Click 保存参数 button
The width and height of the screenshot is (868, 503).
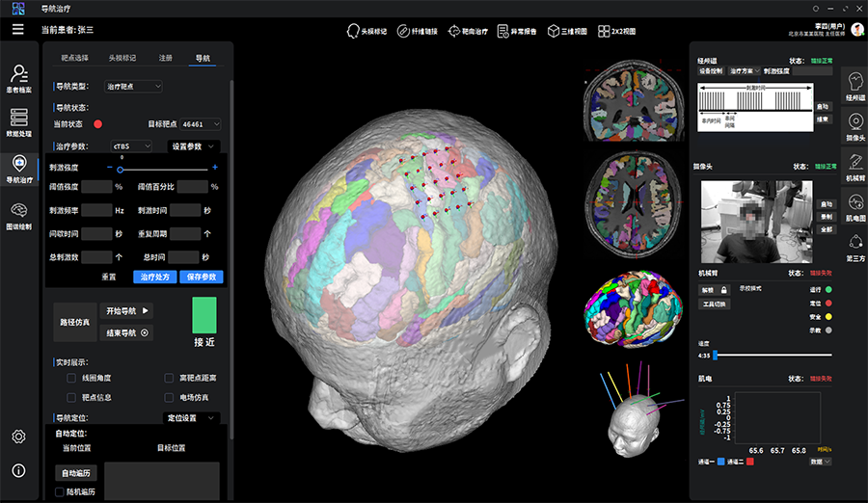pos(202,277)
